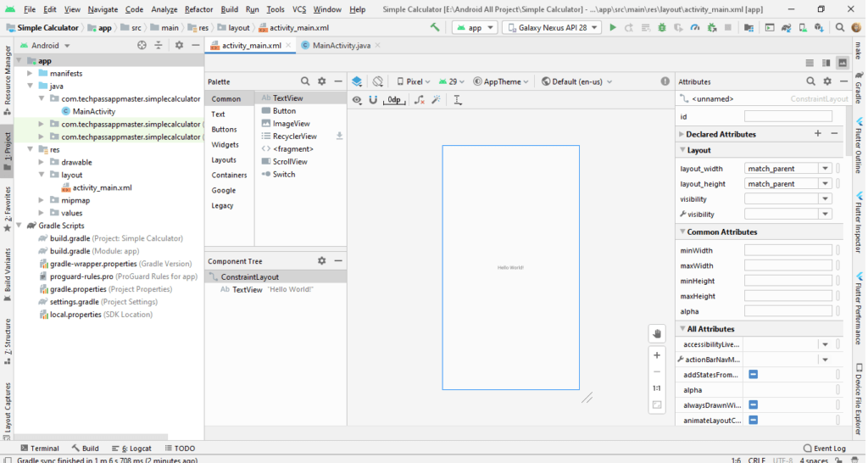
Task: Expand the drawable folder
Action: 41,162
